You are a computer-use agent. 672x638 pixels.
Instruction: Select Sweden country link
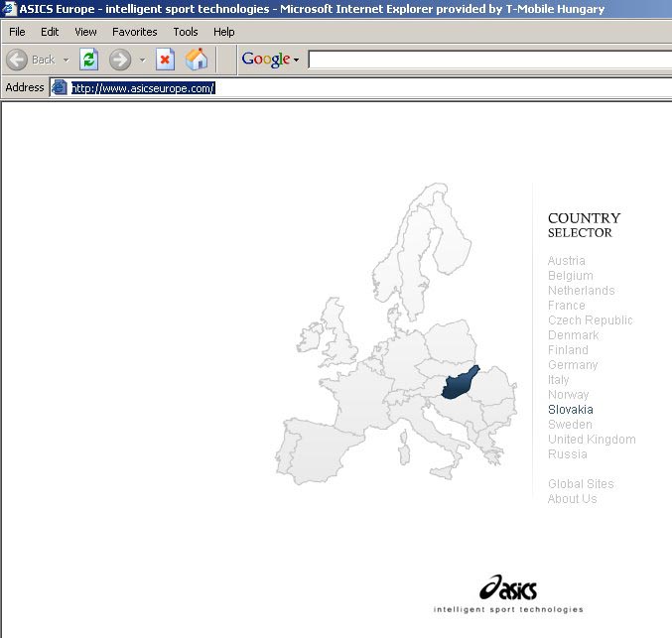pyautogui.click(x=570, y=425)
